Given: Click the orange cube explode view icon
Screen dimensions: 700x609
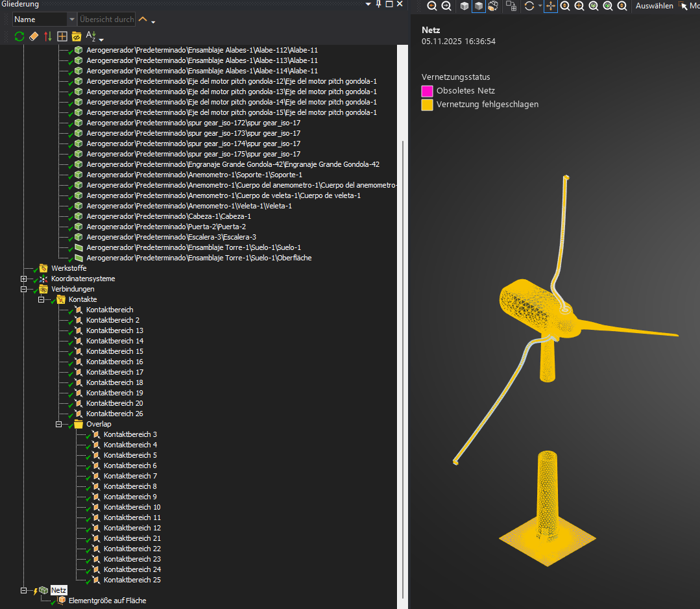Looking at the screenshot, I should click(493, 6).
